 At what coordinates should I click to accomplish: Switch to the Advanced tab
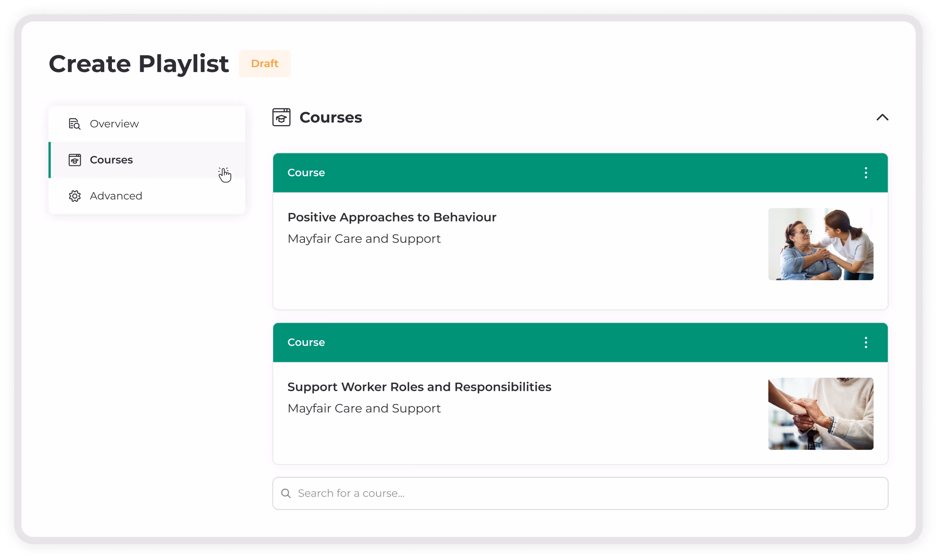click(116, 196)
